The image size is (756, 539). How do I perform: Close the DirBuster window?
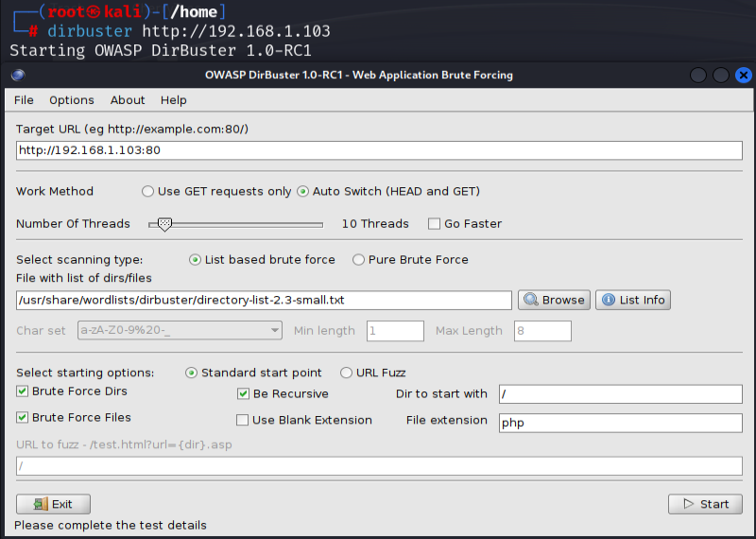pos(744,76)
